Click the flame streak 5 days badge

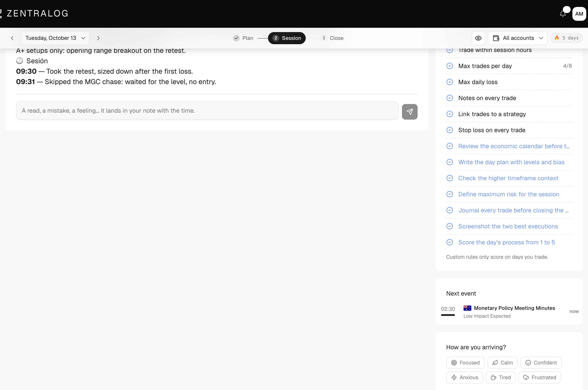tap(566, 38)
